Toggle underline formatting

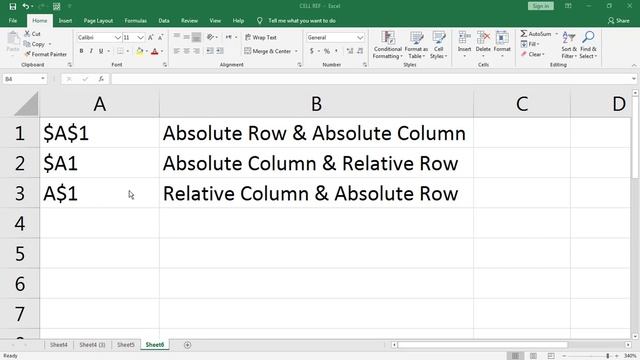[x=101, y=51]
